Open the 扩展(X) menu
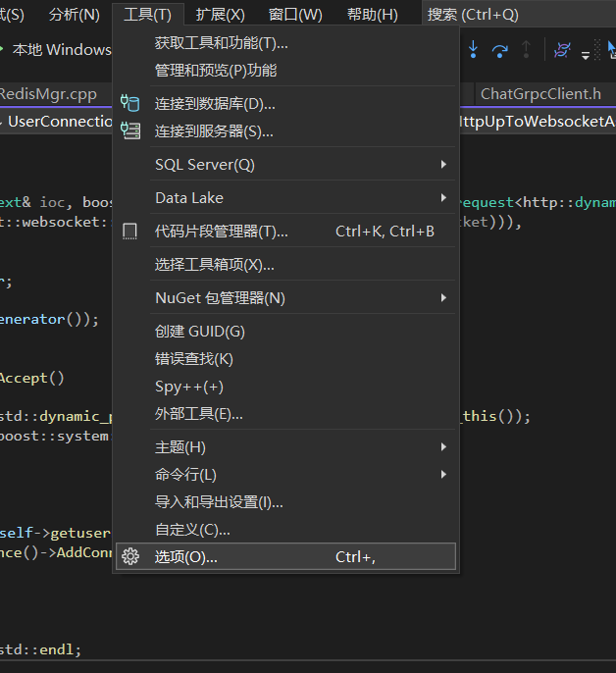Screen dimensions: 616x673 click(221, 15)
